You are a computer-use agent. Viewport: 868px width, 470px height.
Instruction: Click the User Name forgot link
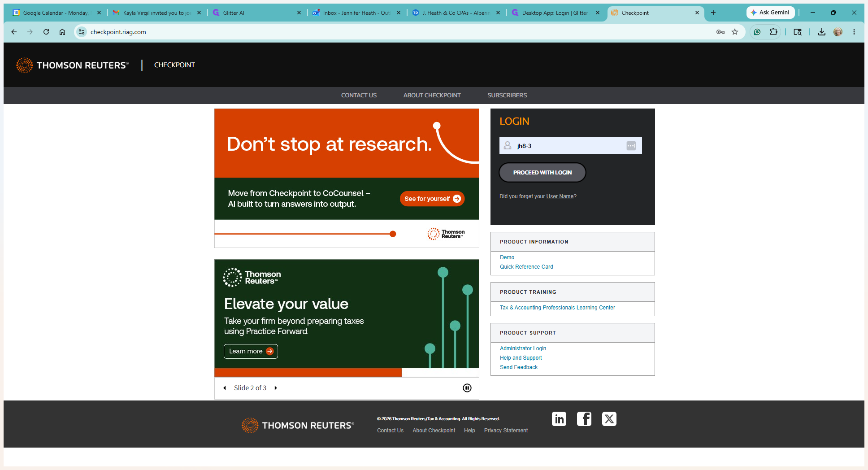coord(560,196)
